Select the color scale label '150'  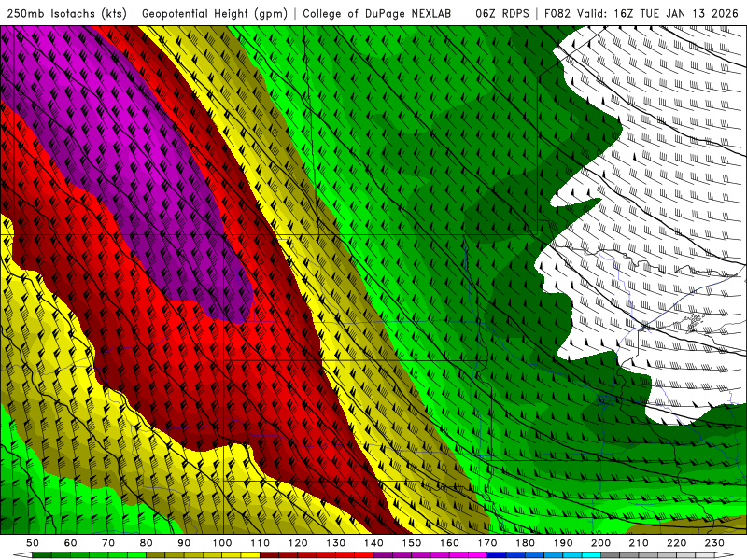point(412,543)
